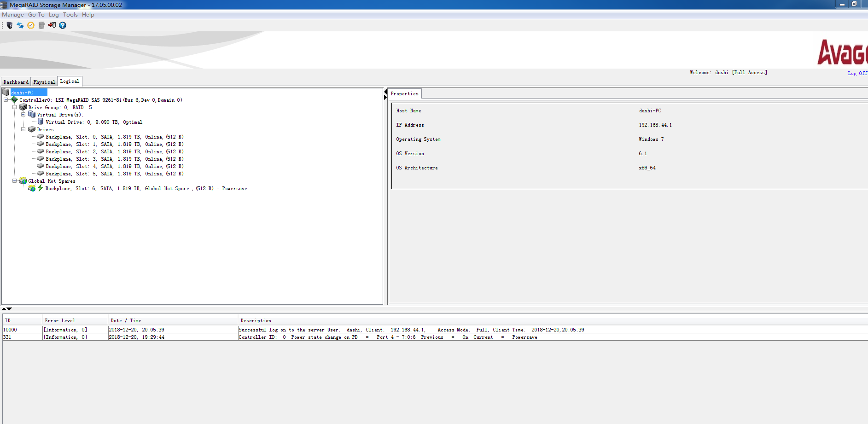Click the up arrow above the event log
The image size is (868, 424).
(4, 308)
